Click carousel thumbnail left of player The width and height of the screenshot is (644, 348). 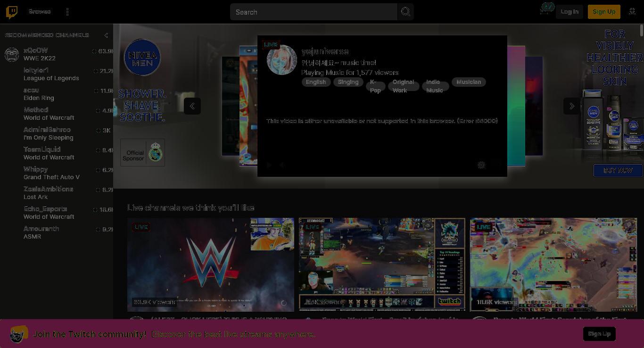[248, 106]
